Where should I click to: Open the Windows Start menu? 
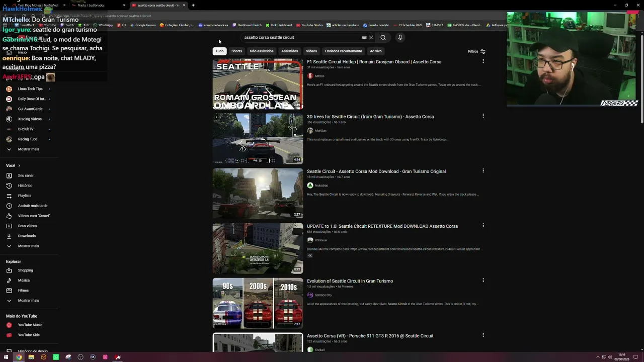tap(6, 357)
